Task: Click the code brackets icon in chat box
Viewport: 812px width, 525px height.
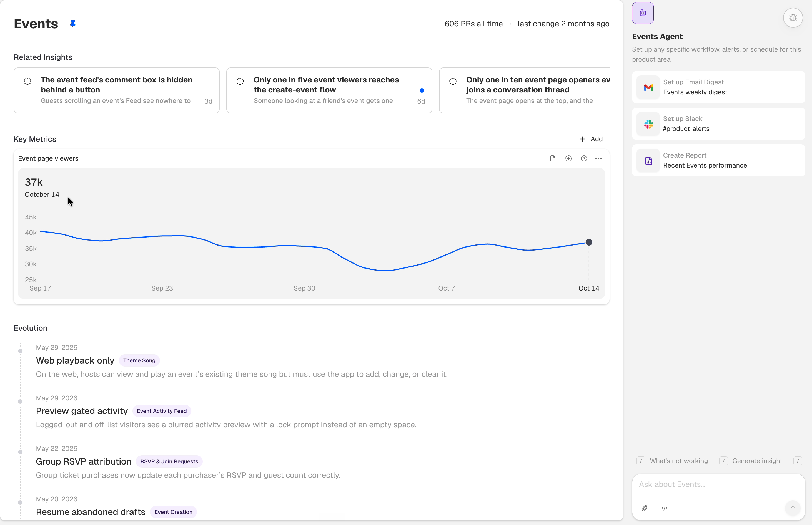Action: coord(664,508)
